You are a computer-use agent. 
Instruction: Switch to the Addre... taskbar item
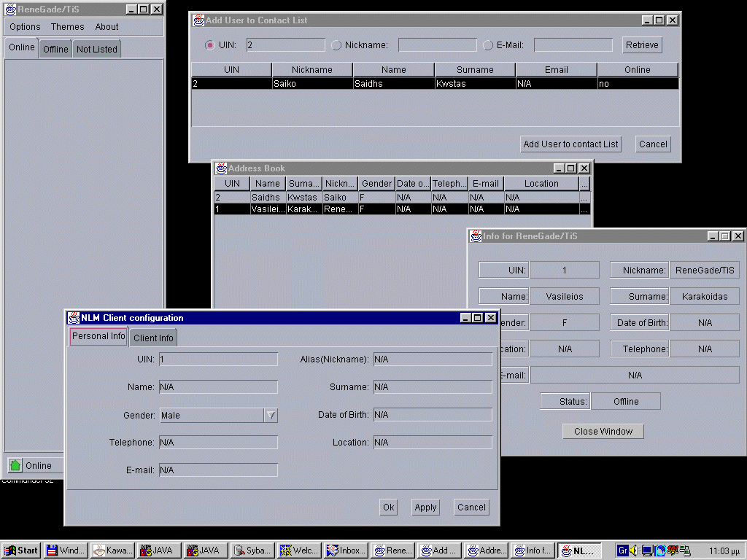(x=485, y=551)
